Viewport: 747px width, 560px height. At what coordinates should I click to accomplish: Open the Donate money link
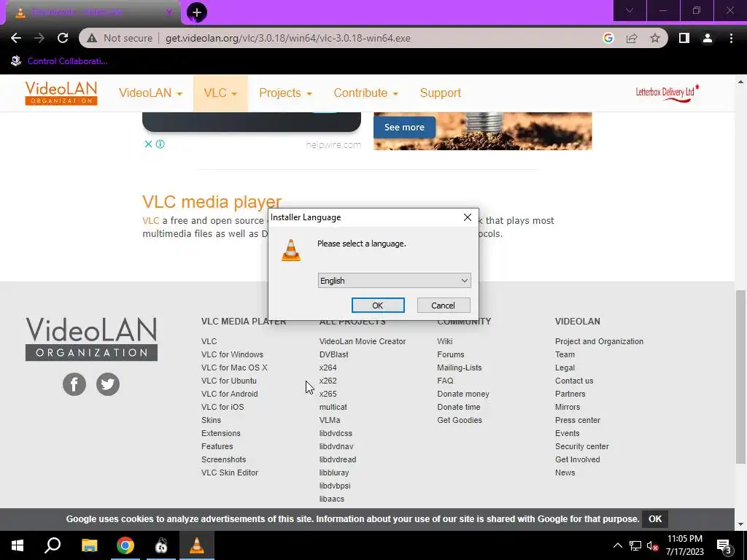coord(463,394)
